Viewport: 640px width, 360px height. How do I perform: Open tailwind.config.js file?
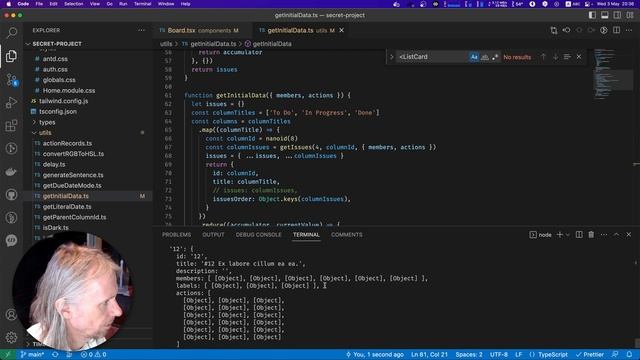click(64, 101)
